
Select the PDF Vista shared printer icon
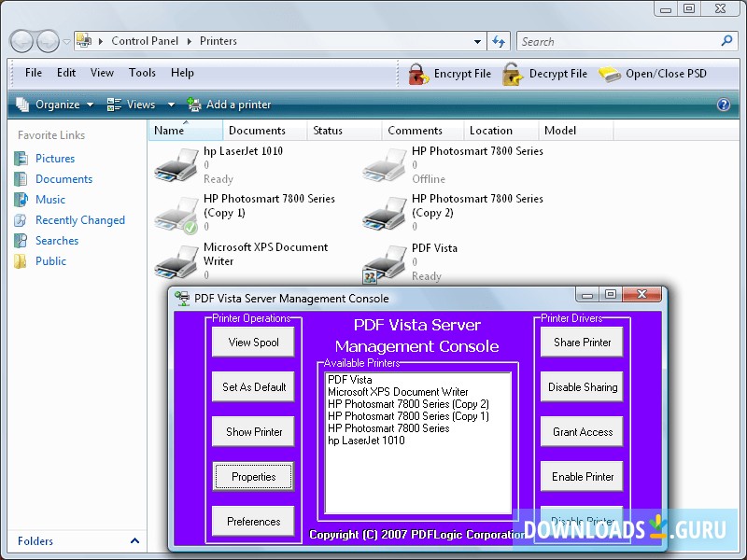[x=385, y=263]
